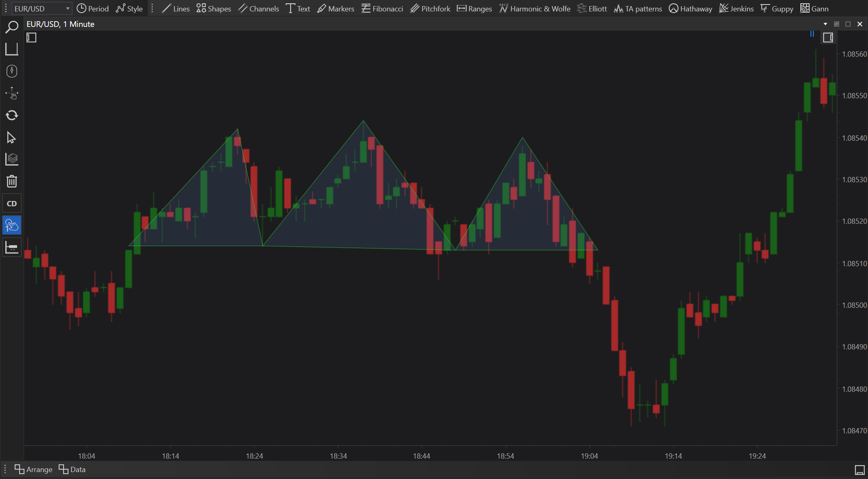This screenshot has width=868, height=479.
Task: Click the mouse scroll mode icon
Action: (12, 71)
